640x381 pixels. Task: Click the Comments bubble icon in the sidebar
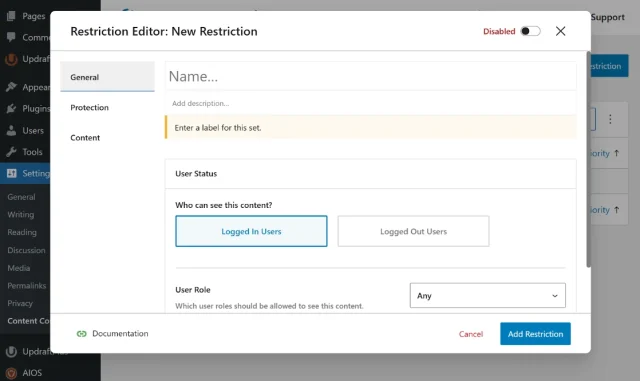pos(11,37)
